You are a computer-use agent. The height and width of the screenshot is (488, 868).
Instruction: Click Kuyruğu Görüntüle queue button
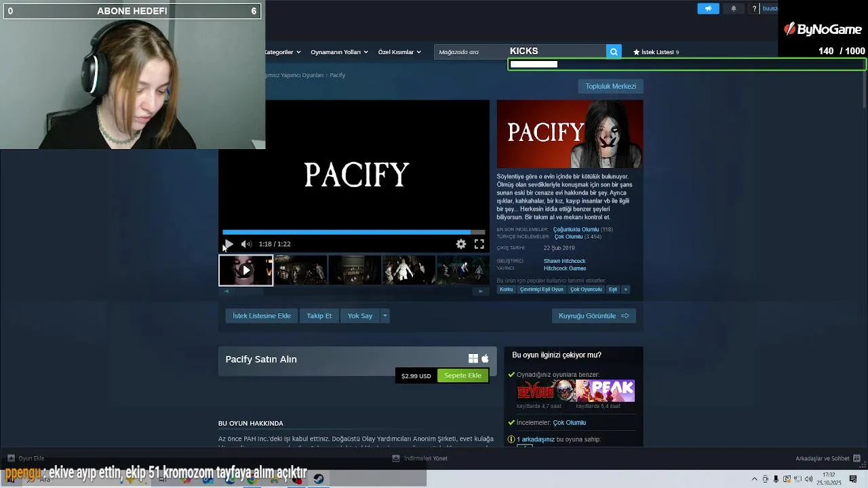[x=593, y=316]
